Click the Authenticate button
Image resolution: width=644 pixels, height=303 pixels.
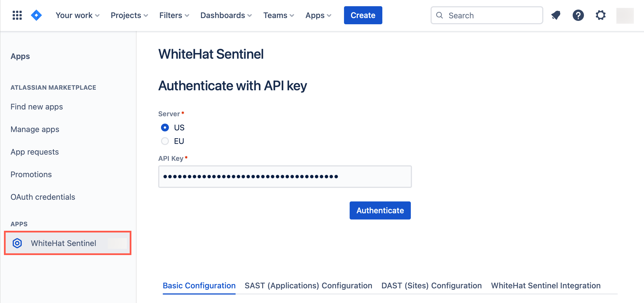click(380, 210)
